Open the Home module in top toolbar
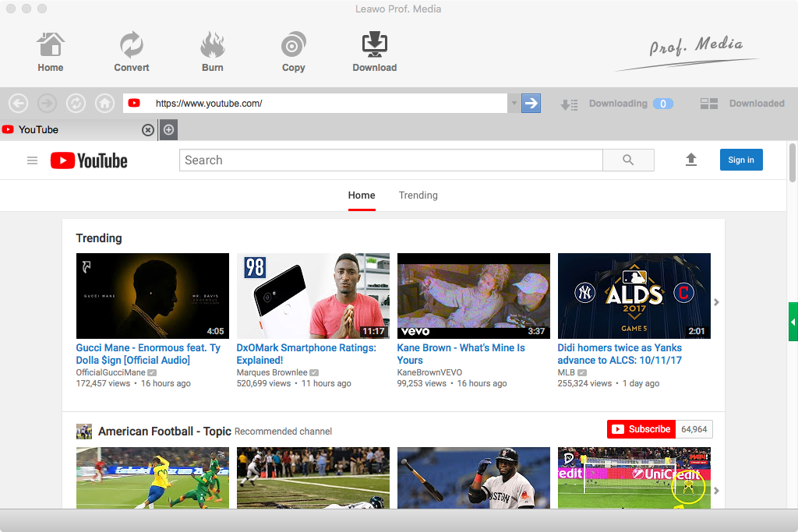The image size is (798, 532). pos(51,51)
